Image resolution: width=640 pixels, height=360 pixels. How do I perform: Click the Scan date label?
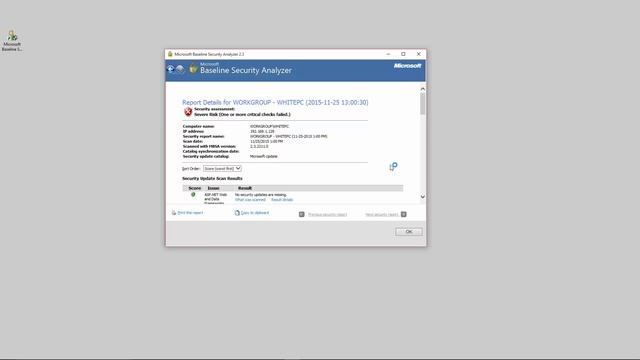tap(193, 141)
